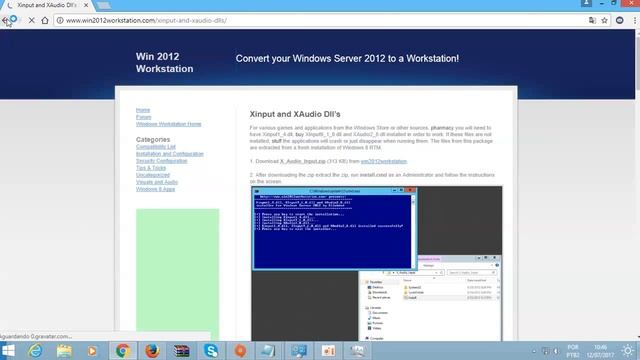Launch Firefox from the taskbar
This screenshot has height=360, width=640.
152,351
